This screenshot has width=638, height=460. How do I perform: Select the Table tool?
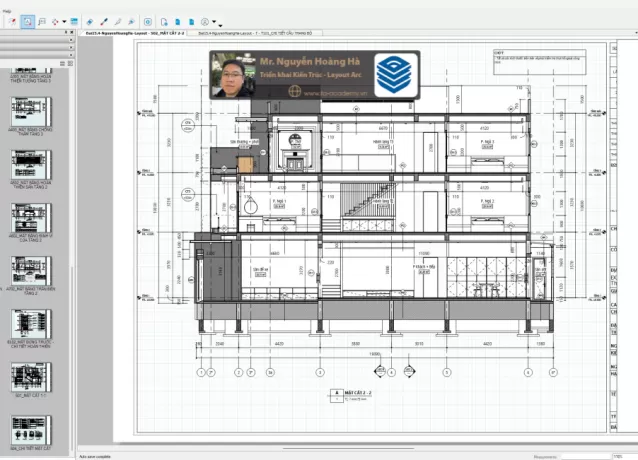click(74, 22)
